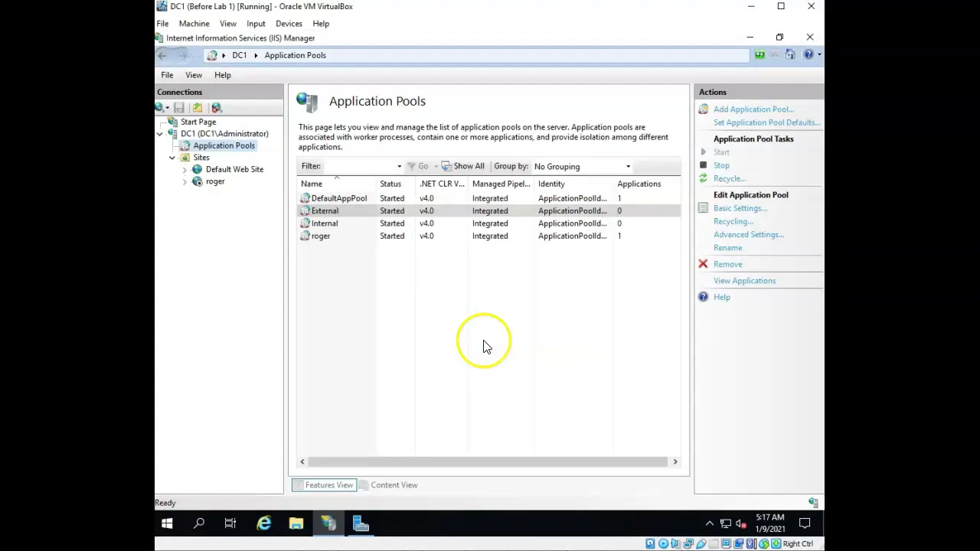Click the Actions Help question icon
Image resolution: width=980 pixels, height=551 pixels.
(703, 297)
